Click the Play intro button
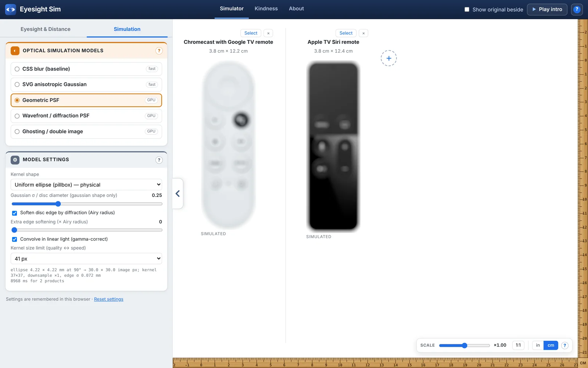Viewport: 588px width, 368px height. [x=547, y=10]
